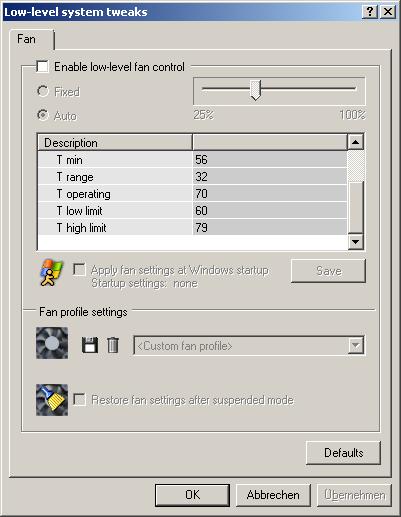Select the Fixed radio button

tap(43, 91)
